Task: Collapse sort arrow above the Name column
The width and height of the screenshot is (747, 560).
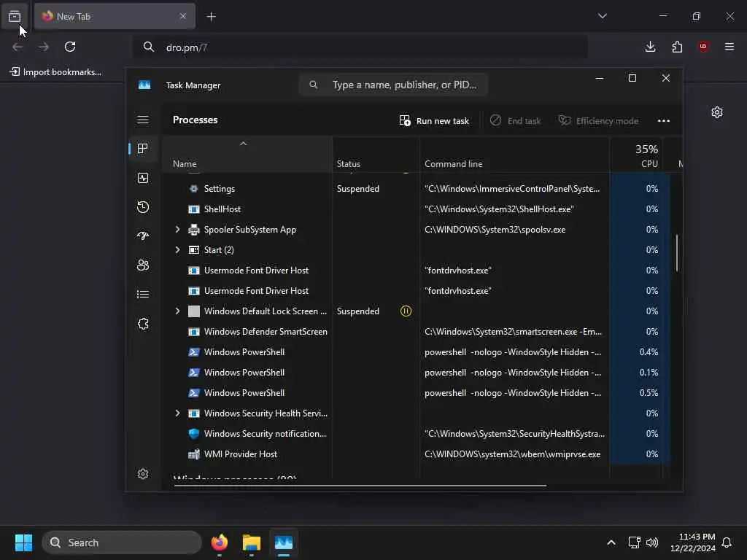Action: pyautogui.click(x=244, y=144)
